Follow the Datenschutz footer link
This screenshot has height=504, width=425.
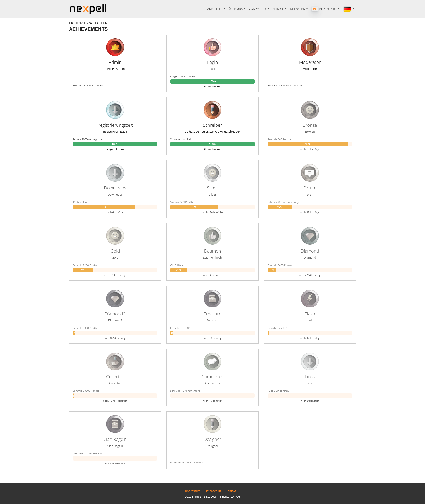213,491
